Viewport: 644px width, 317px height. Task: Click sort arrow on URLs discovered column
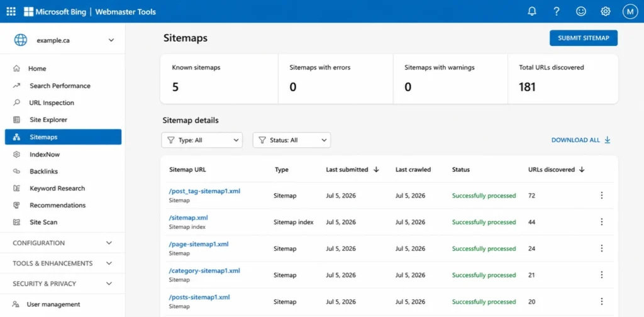(x=582, y=170)
